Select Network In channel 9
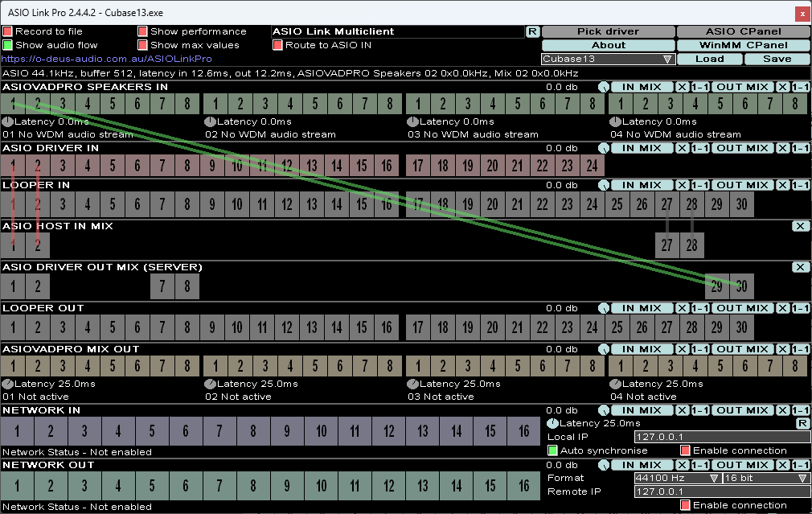The height and width of the screenshot is (514, 812). [x=287, y=431]
